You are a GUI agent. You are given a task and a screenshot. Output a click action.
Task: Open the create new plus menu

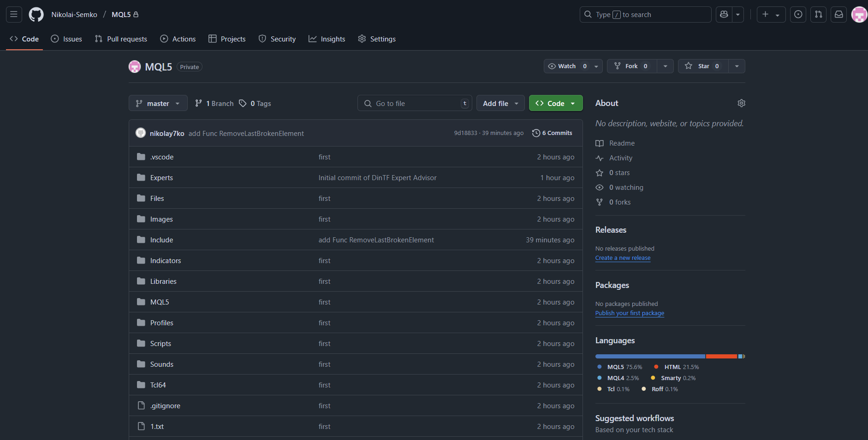771,14
